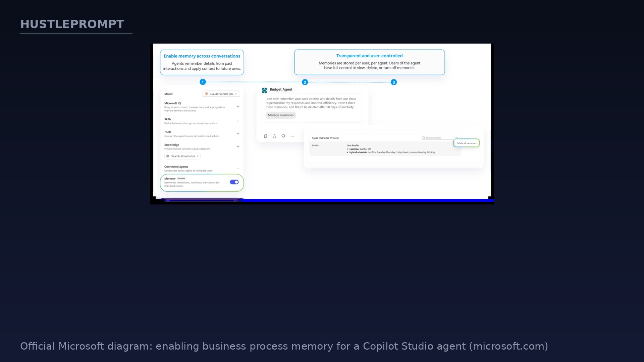Click the Budget Agent avatar icon
Viewport: 644px width, 362px height.
(x=265, y=90)
